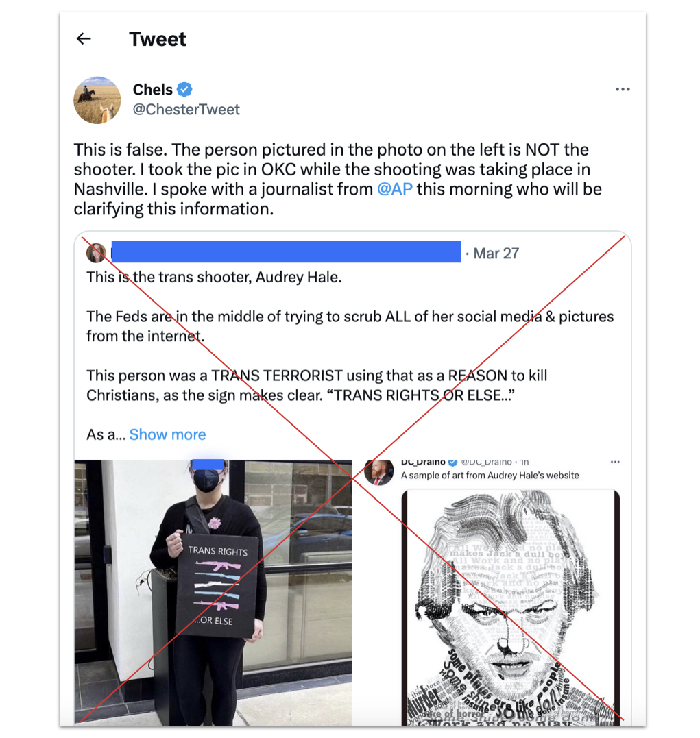Click the Tweet page header title

click(x=157, y=39)
